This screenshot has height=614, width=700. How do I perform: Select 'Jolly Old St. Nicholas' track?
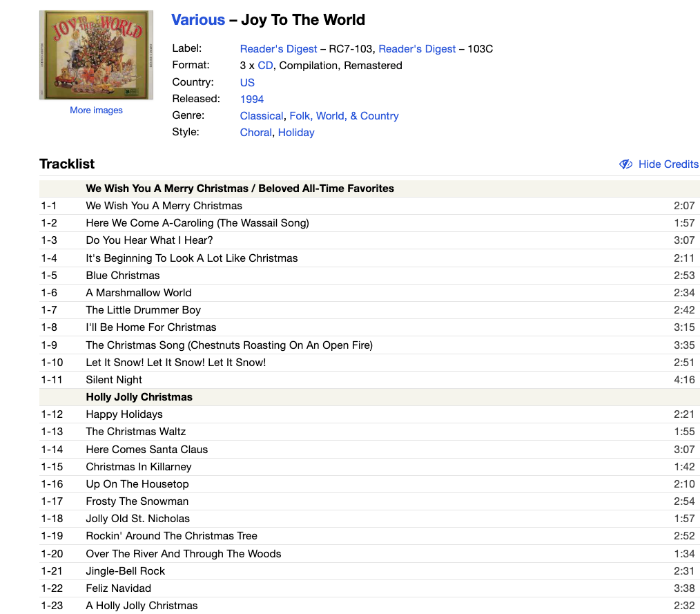click(137, 519)
